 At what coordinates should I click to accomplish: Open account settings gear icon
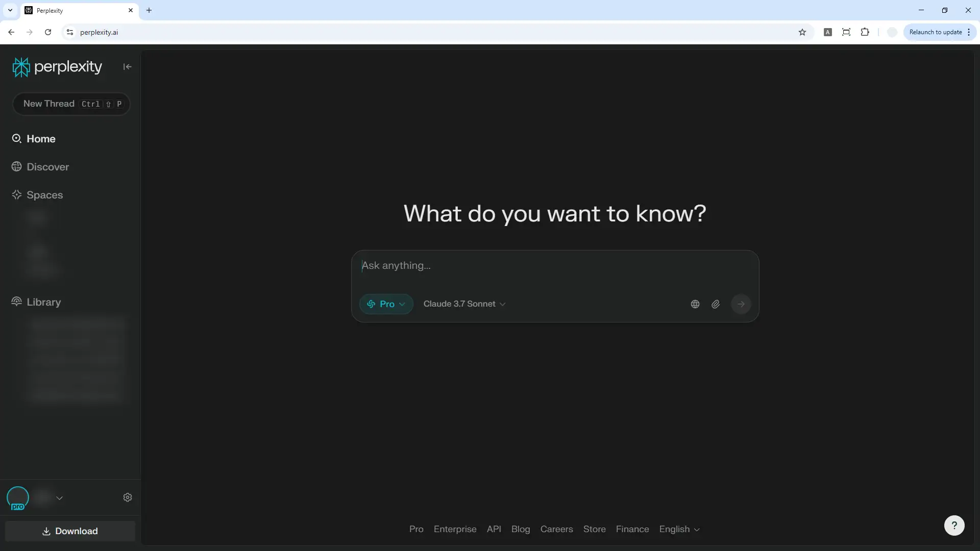click(x=128, y=497)
